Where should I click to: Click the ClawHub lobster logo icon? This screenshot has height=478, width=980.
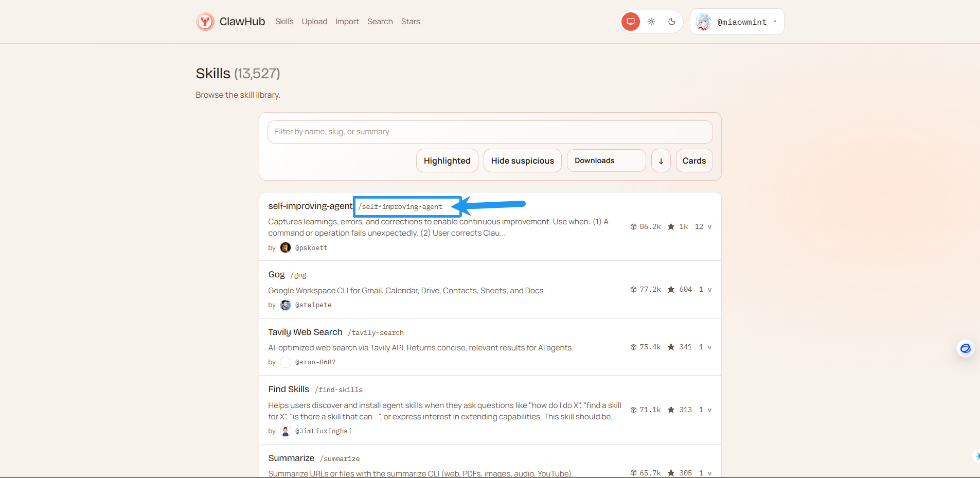[205, 22]
